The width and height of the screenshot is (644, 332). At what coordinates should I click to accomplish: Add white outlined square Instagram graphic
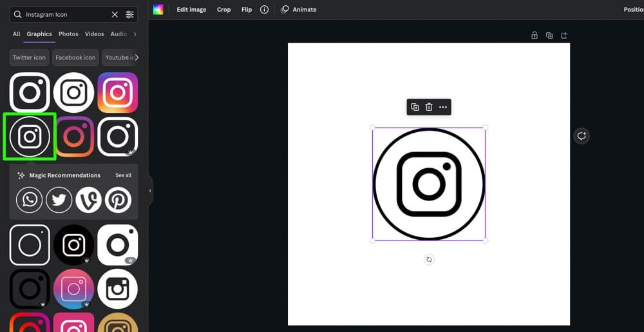pos(30,92)
